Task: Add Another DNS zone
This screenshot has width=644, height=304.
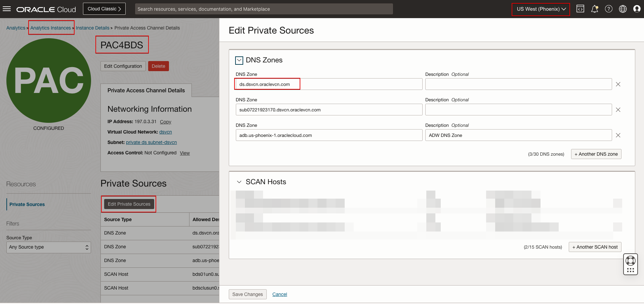Action: click(x=596, y=154)
